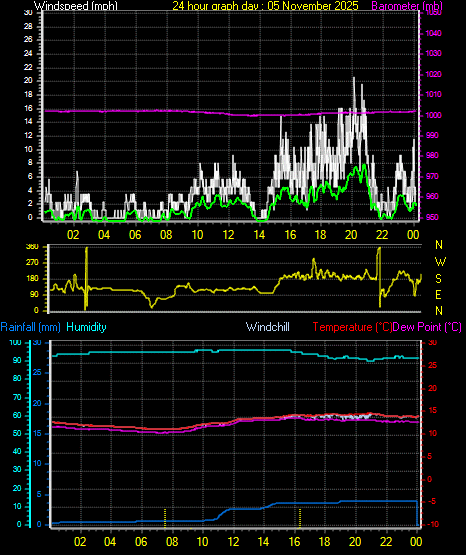Click the '24 hour graph day : 05 November 2025' heading
Screen dimensions: 466x555
pos(265,6)
